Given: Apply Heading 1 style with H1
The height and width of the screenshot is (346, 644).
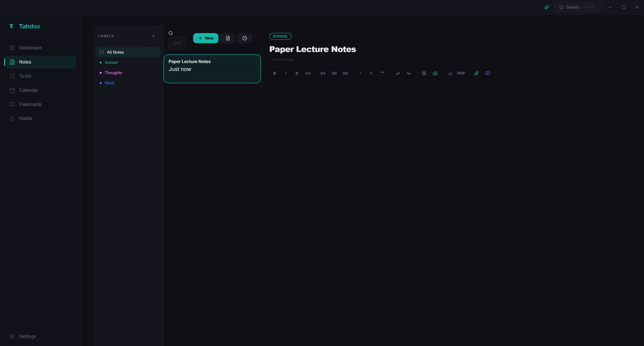Looking at the screenshot, I should (x=323, y=73).
